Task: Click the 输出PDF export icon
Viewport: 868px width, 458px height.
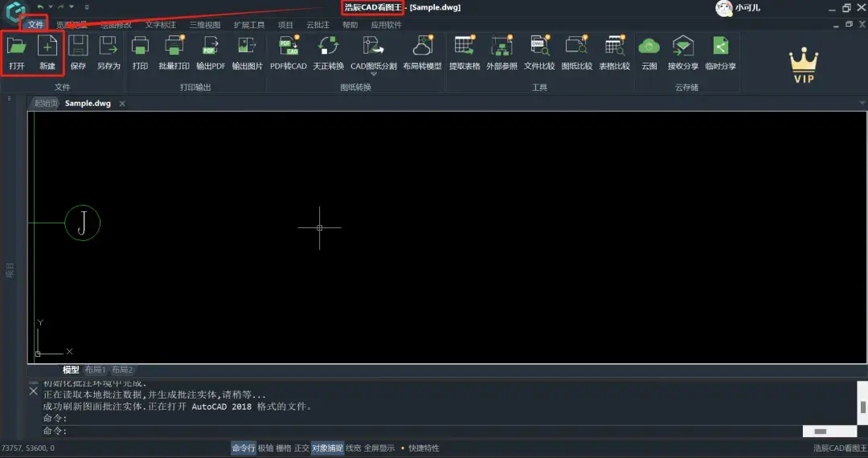Action: click(211, 46)
